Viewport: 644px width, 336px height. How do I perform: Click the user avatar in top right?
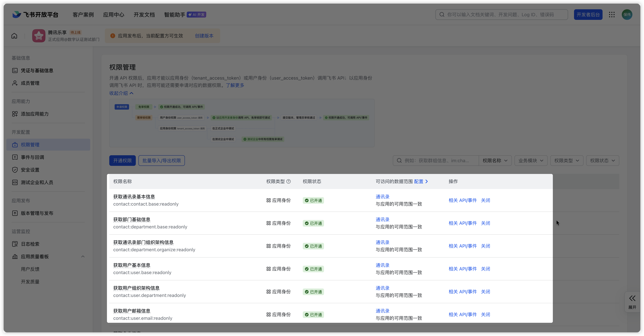[x=627, y=14]
